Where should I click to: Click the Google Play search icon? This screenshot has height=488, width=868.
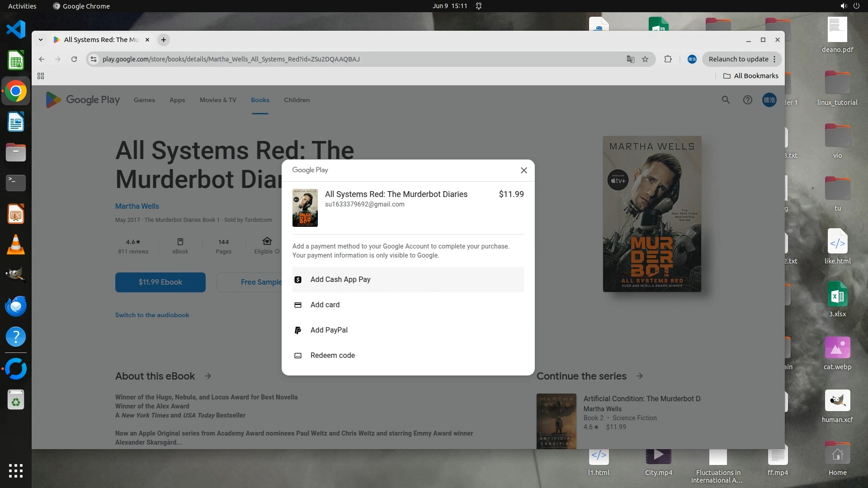click(726, 100)
